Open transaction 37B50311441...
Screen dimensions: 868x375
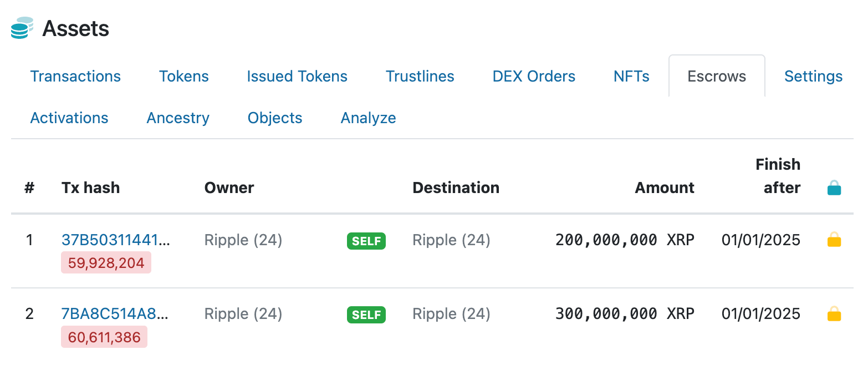[x=116, y=240]
